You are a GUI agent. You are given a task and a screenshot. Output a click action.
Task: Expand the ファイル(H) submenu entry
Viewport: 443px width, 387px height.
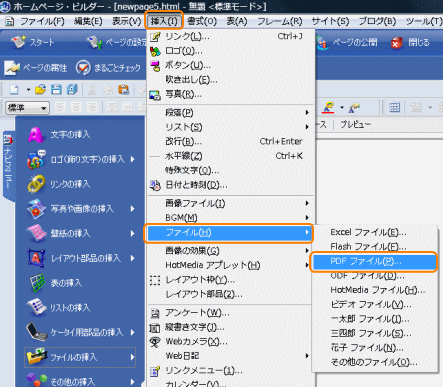tap(229, 233)
